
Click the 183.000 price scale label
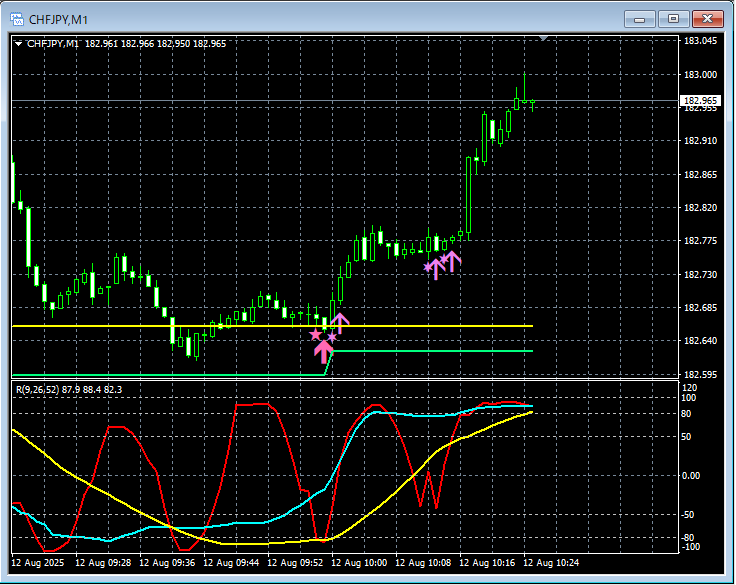(700, 75)
